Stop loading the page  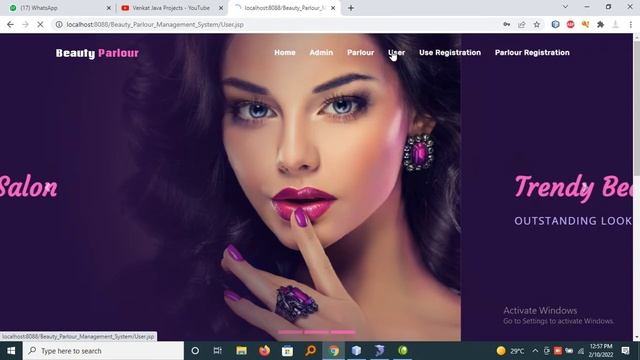[x=40, y=24]
